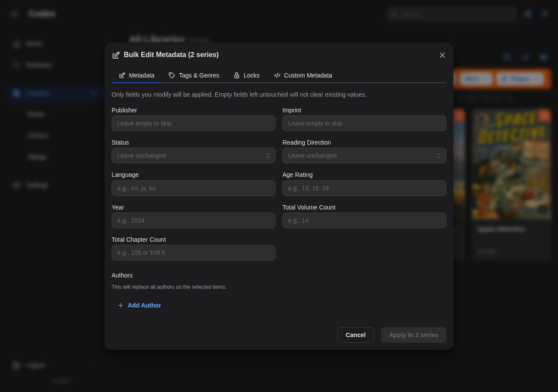
Task: Click the plus icon beside Add Author
Action: (121, 305)
